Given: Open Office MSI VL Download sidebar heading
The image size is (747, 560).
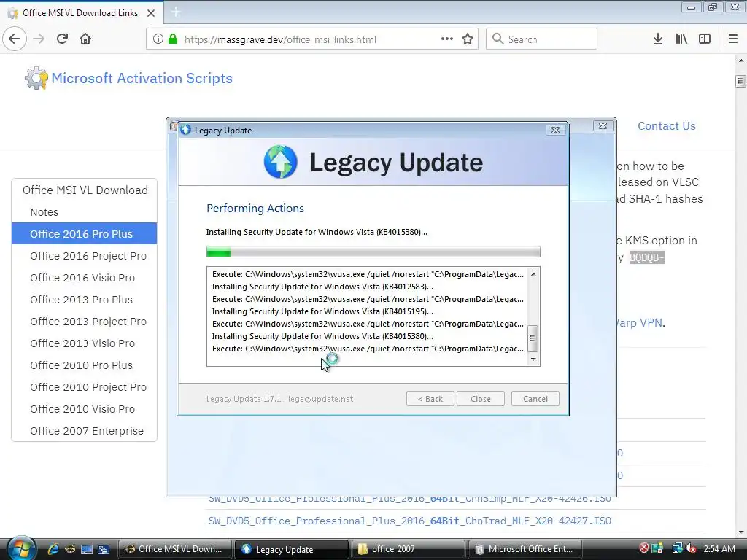Looking at the screenshot, I should click(x=85, y=190).
